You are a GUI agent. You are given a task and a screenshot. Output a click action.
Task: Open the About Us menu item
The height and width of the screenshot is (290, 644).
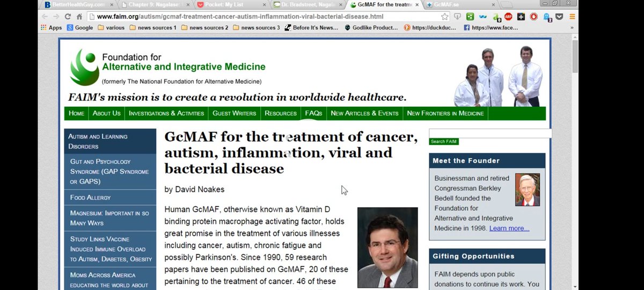(x=106, y=113)
